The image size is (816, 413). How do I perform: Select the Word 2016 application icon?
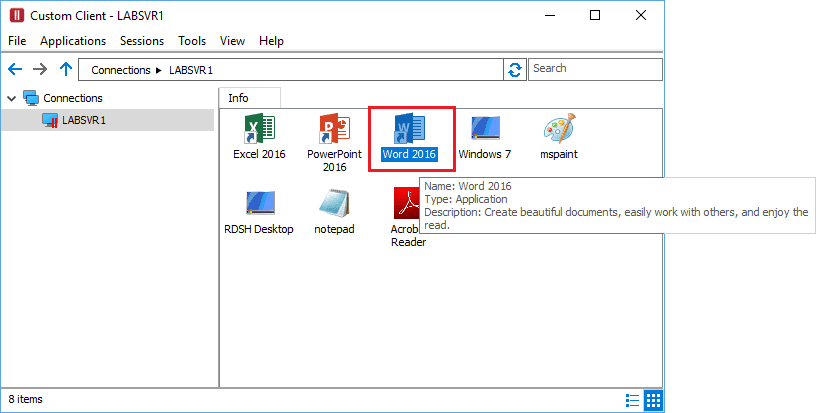click(x=409, y=130)
